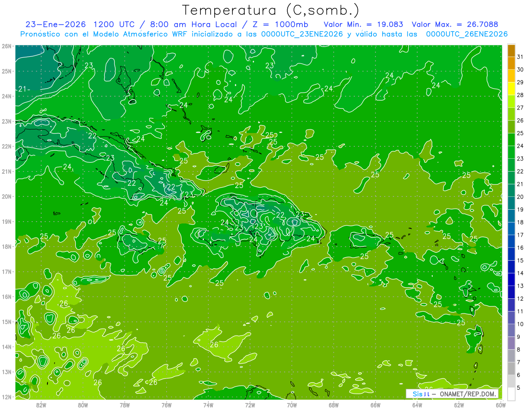The height and width of the screenshot is (411, 532).
Task: Click the 62W longitude axis label
Action: point(459,405)
